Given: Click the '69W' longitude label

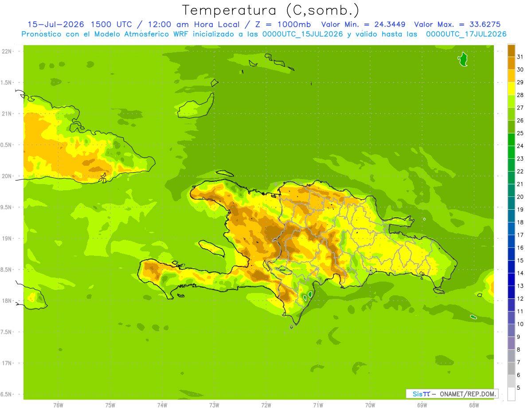Looking at the screenshot, I should point(422,405).
